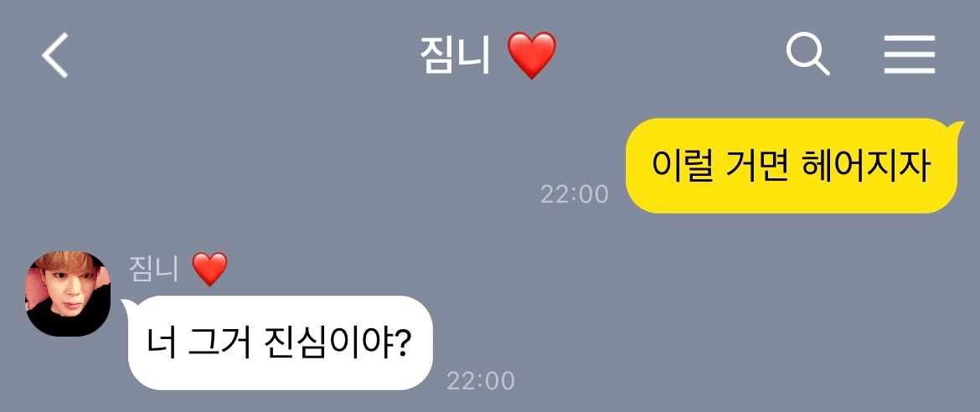This screenshot has height=412, width=980.
Task: Click the word 이럴 in the yellow bubble
Action: pyautogui.click(x=683, y=166)
